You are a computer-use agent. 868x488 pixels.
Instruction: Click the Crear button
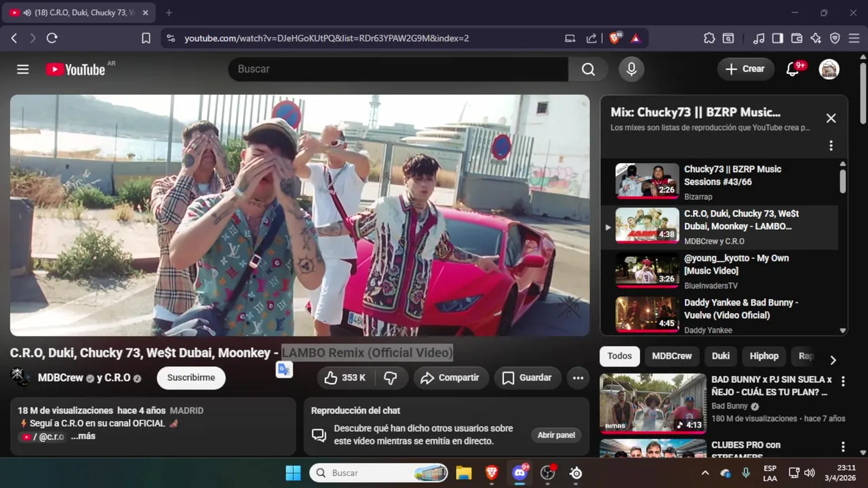coord(745,69)
